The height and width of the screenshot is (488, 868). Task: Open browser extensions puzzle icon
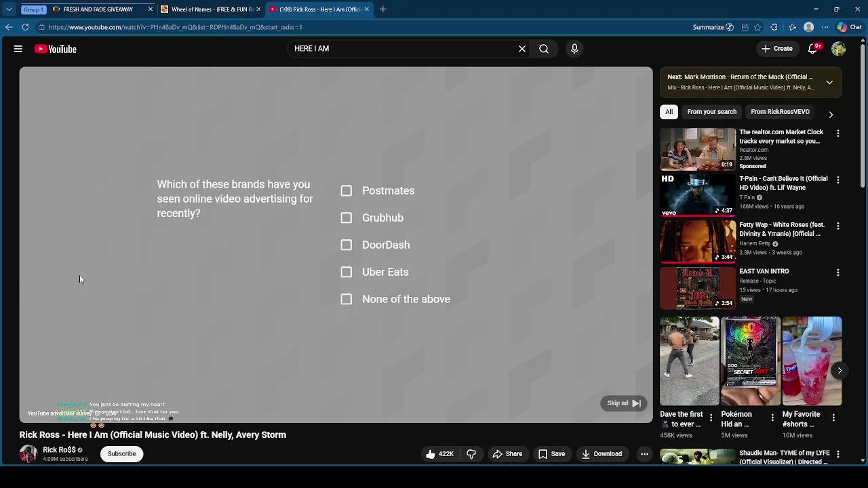point(774,27)
